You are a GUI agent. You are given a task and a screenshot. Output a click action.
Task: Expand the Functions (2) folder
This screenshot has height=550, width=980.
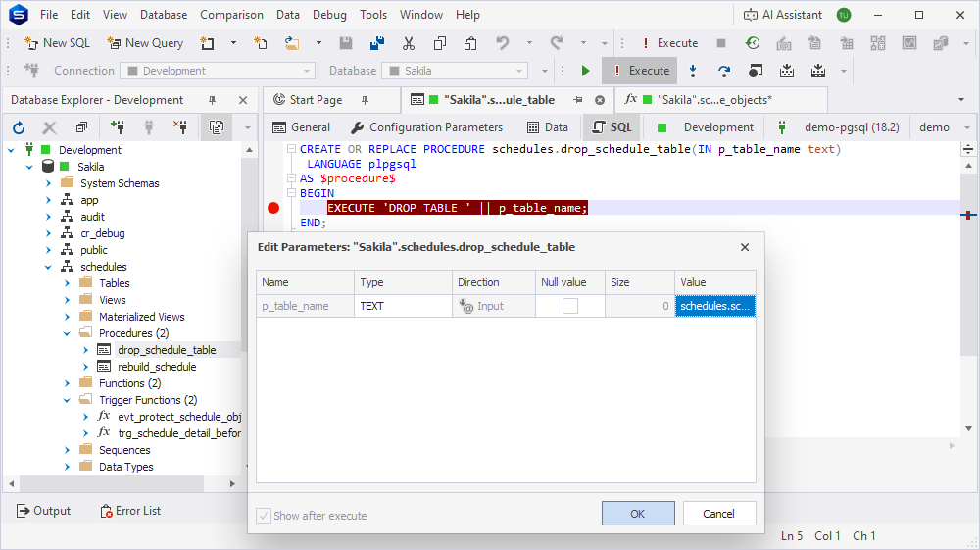67,383
